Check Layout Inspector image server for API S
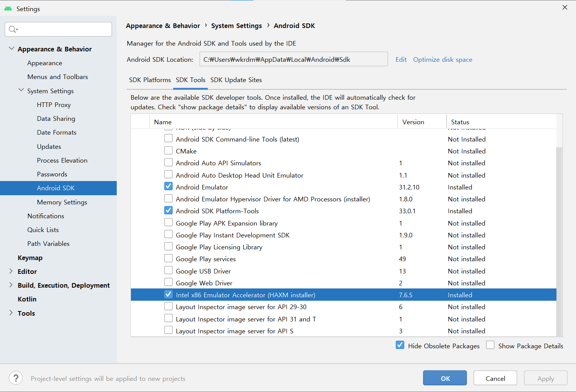This screenshot has width=576, height=392. coord(168,330)
